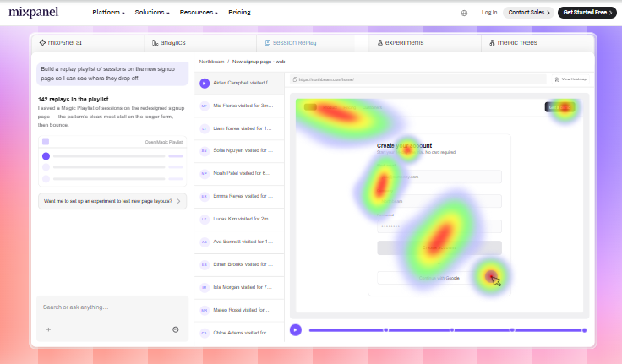
Task: Click Liam Torres avatar
Action: point(205,128)
